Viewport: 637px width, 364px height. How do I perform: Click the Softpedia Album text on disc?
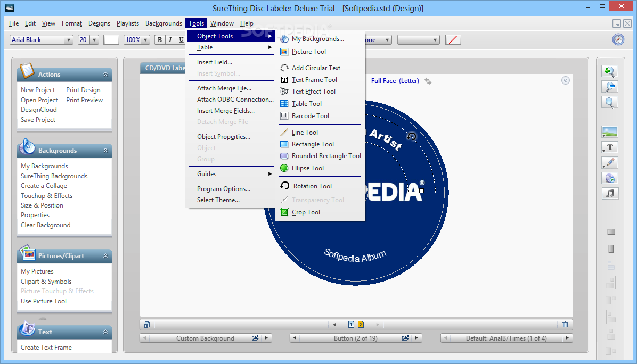(x=355, y=256)
